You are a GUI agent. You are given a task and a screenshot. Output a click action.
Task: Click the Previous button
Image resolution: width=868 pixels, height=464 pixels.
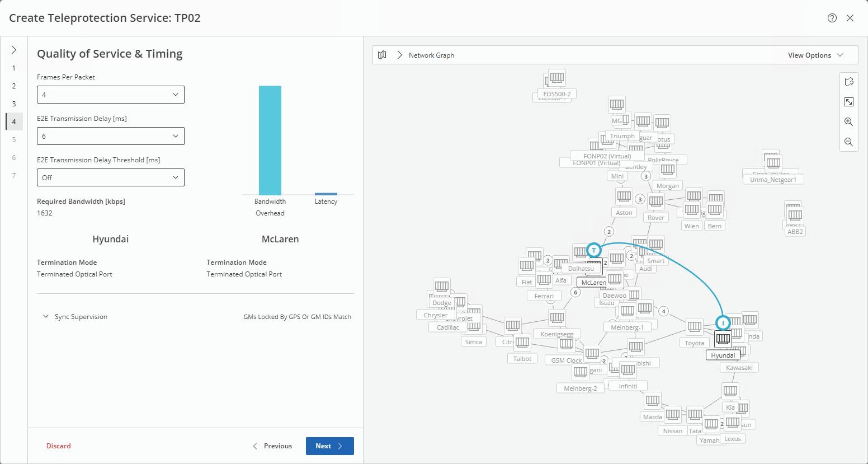(x=272, y=446)
